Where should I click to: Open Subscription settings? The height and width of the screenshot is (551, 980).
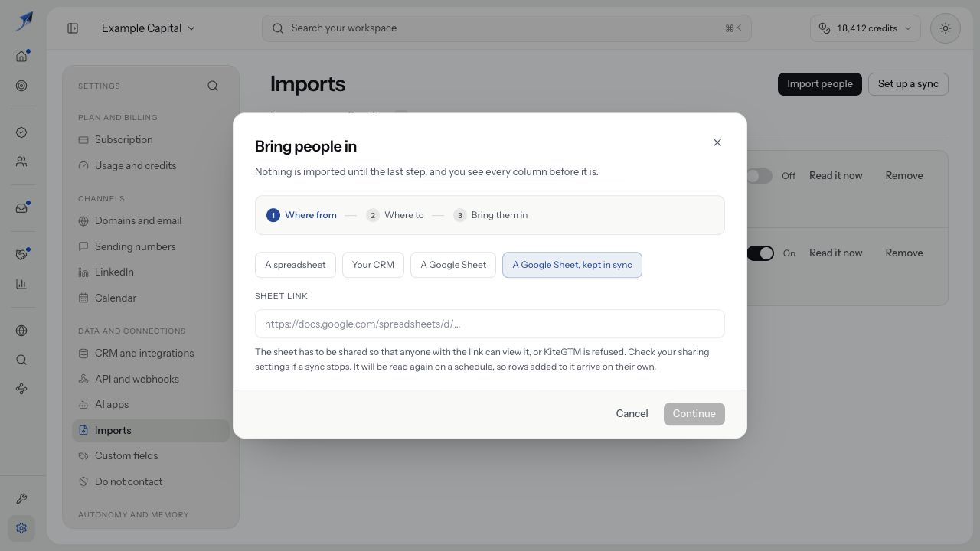151,140
